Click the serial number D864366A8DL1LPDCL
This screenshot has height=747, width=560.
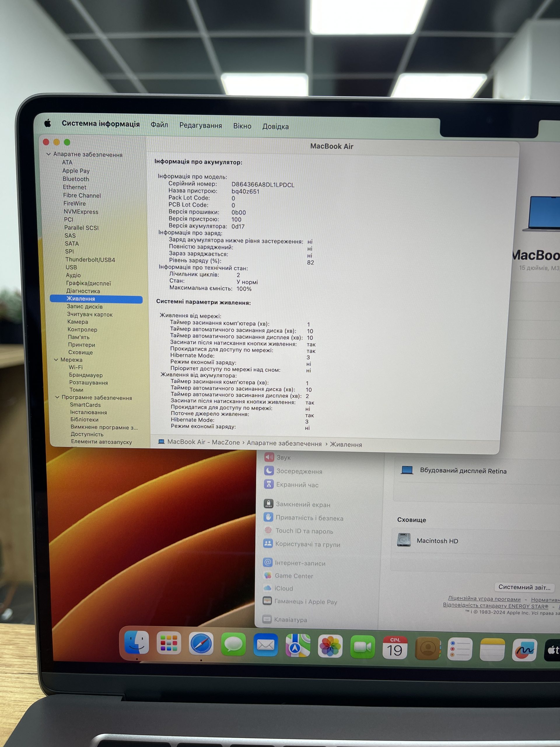coord(262,185)
